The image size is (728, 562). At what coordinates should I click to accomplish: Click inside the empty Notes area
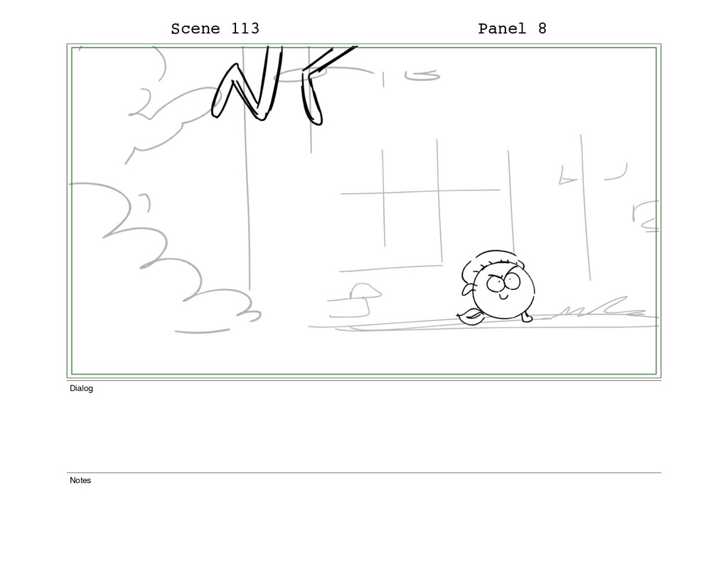coord(364,520)
